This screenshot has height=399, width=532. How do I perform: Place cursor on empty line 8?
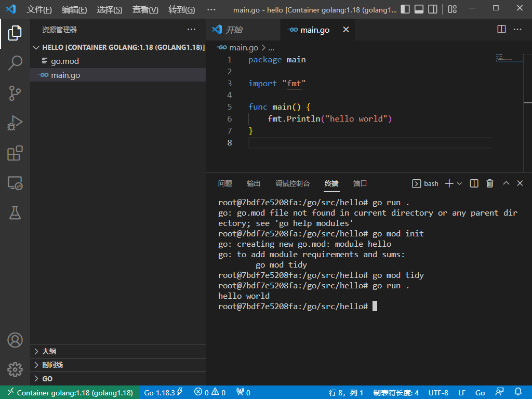tap(370, 143)
